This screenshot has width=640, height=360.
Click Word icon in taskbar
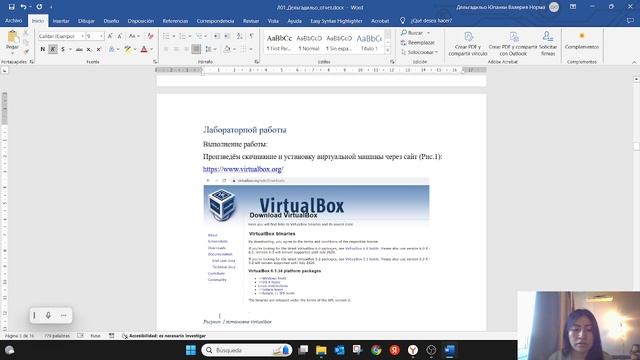coord(449,350)
